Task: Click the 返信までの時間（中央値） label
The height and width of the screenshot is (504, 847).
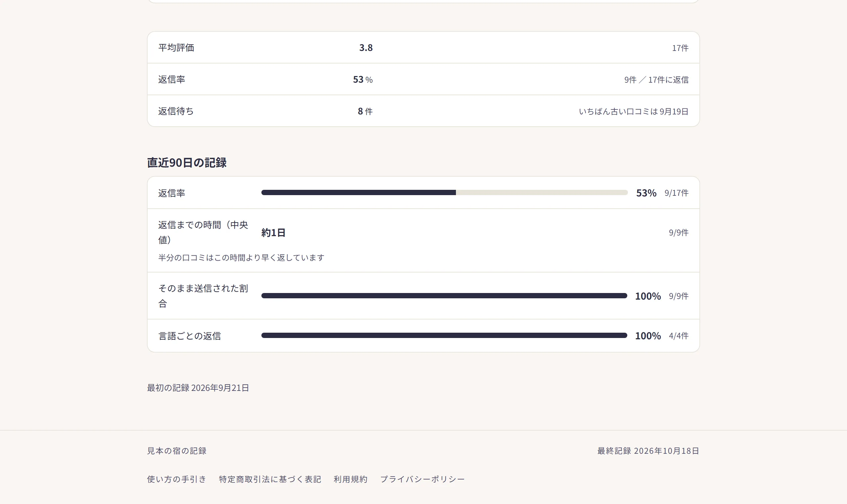Action: click(203, 232)
